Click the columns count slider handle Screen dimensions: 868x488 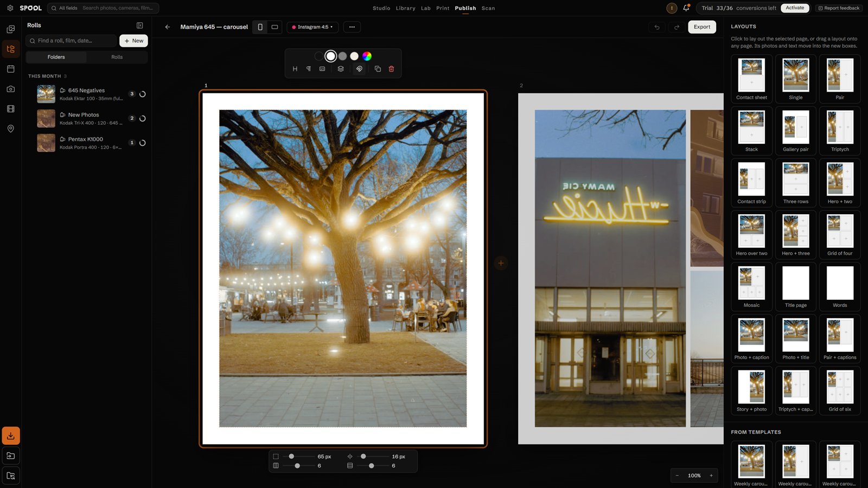tap(297, 466)
